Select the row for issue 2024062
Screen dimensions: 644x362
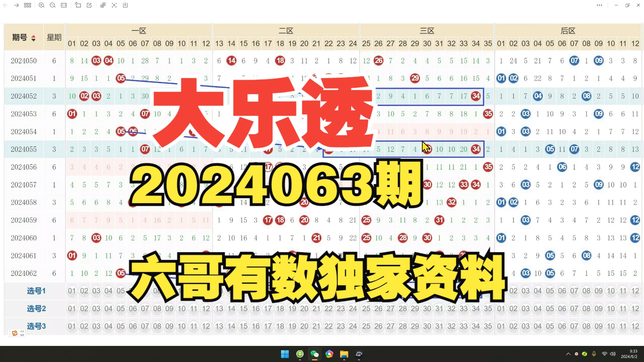click(x=323, y=273)
